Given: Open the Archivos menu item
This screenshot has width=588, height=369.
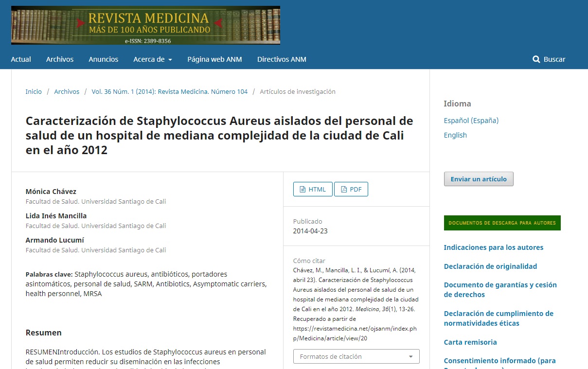Looking at the screenshot, I should coord(60,59).
